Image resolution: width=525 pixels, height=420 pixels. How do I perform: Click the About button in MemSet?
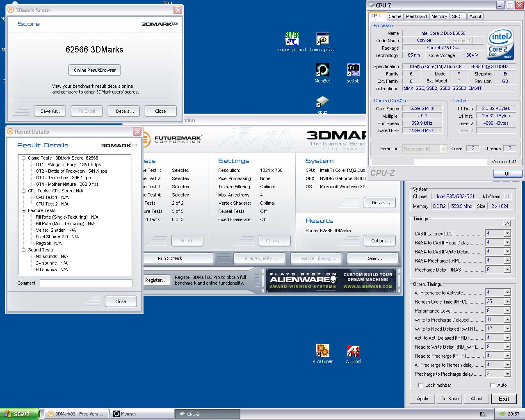pos(477,399)
